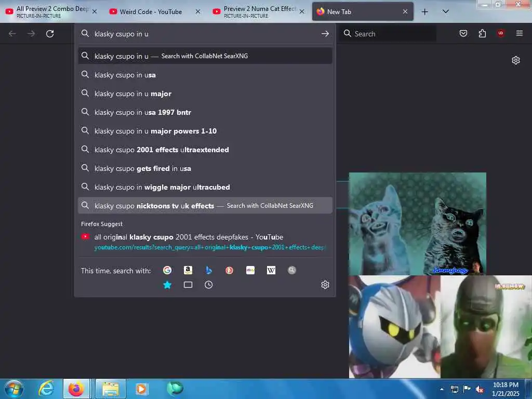Screen dimensions: 532x399
Task: Select suggestion 'nicktoons tv uk effects'
Action: point(205,206)
